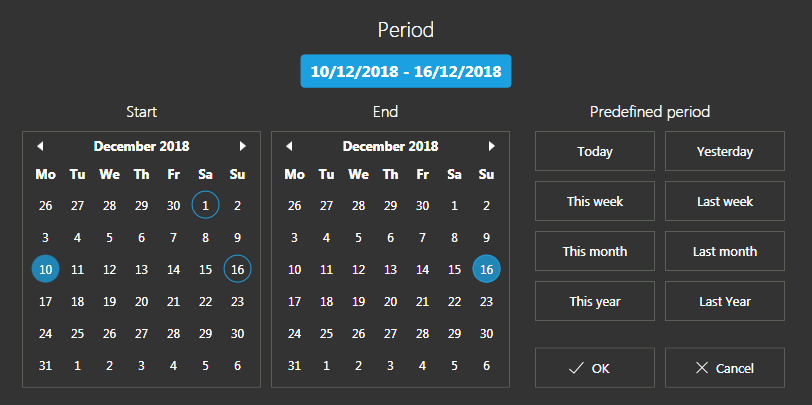The width and height of the screenshot is (812, 405).
Task: Open the Start calendar December 2018 header
Action: pos(141,146)
